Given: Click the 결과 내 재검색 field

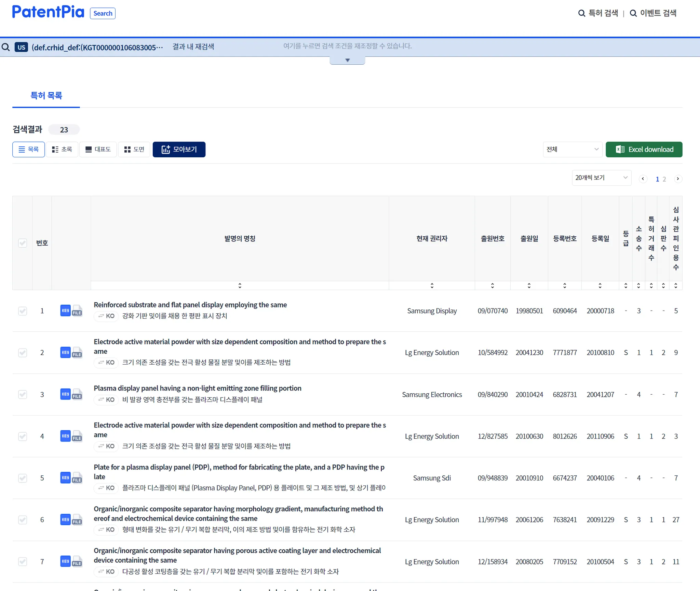Looking at the screenshot, I should 193,47.
